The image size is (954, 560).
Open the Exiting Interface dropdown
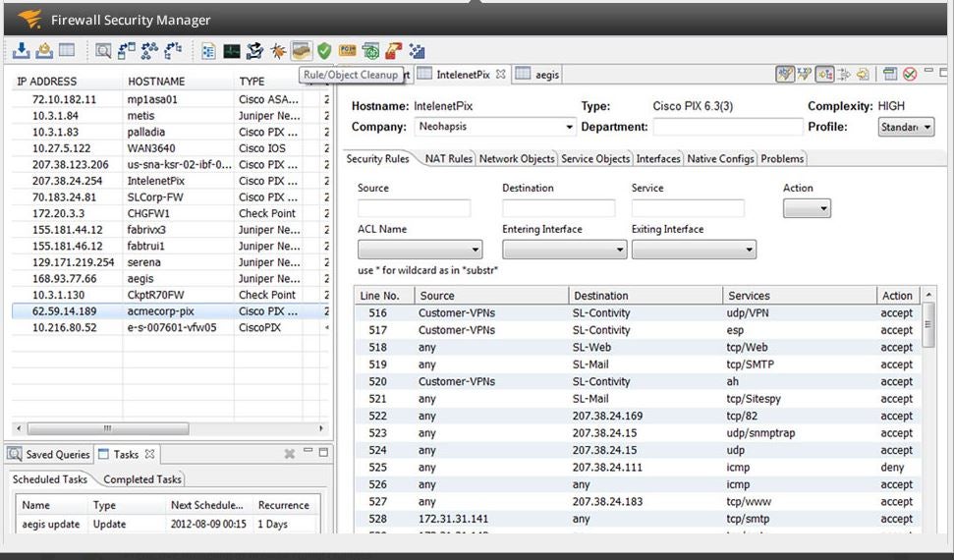click(694, 250)
